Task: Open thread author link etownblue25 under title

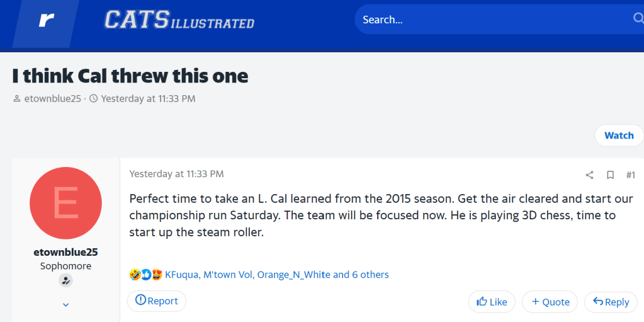Action: coord(52,98)
